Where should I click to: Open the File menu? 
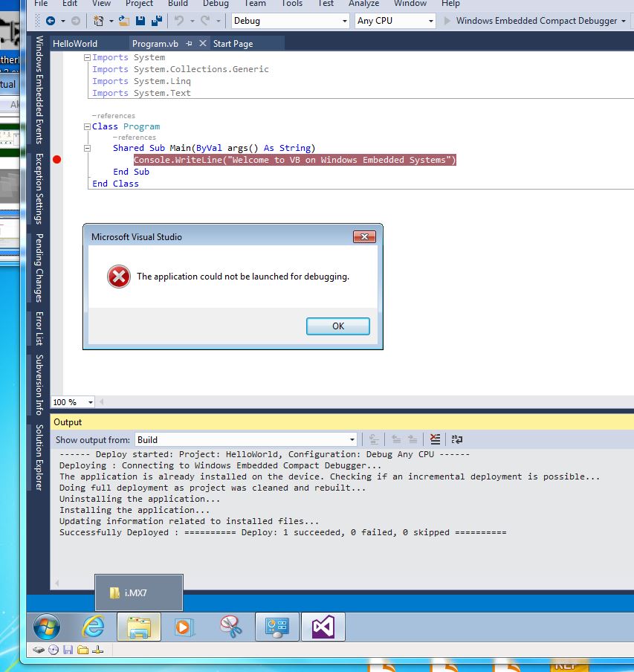click(41, 4)
